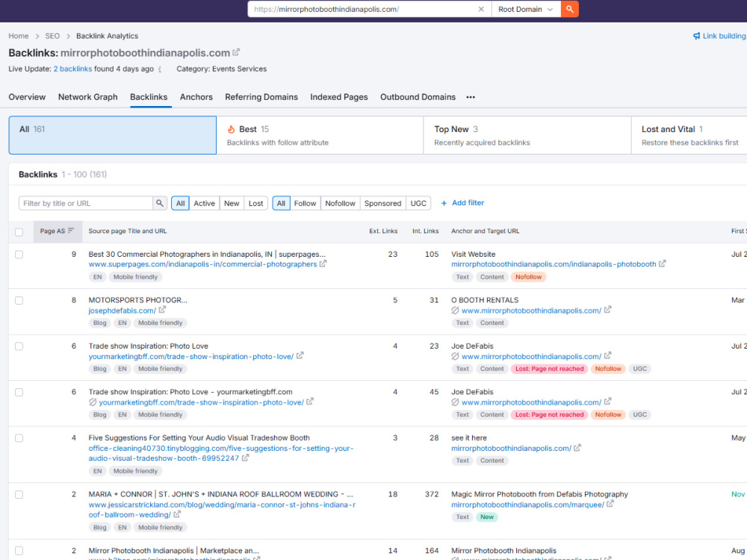Click the orange search button
Viewport: 747px width, 560px height.
(x=569, y=9)
